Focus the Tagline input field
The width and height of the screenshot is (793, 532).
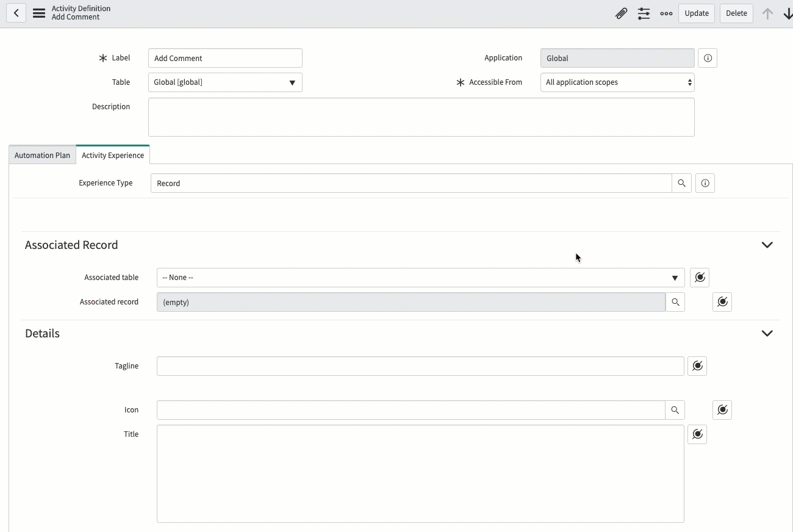tap(420, 366)
